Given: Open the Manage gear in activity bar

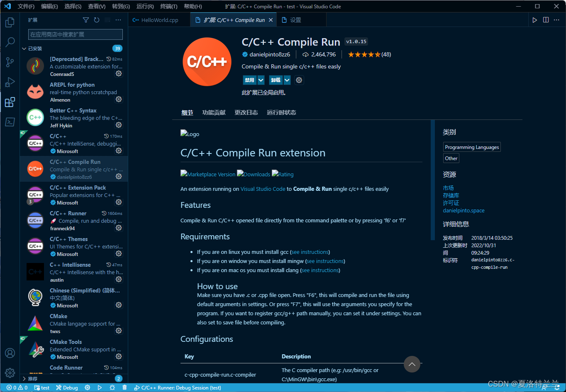Looking at the screenshot, I should pos(10,373).
